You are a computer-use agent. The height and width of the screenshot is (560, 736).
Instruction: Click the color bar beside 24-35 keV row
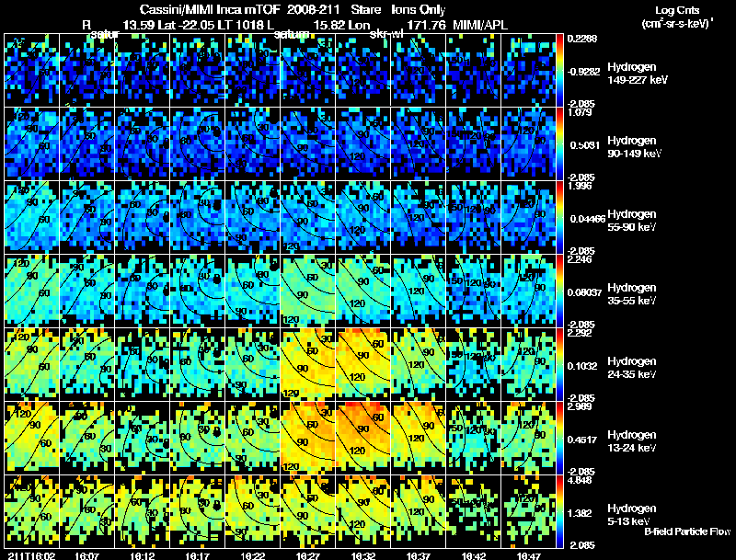coord(559,365)
